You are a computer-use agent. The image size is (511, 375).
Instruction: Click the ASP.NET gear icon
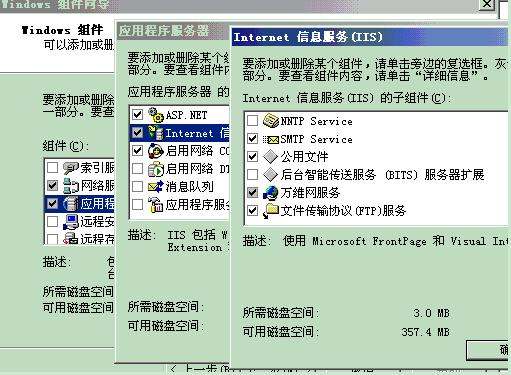pos(156,115)
